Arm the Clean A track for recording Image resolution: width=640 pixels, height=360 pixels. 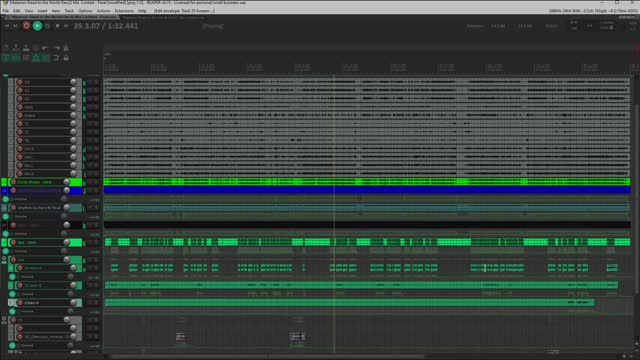point(20,303)
